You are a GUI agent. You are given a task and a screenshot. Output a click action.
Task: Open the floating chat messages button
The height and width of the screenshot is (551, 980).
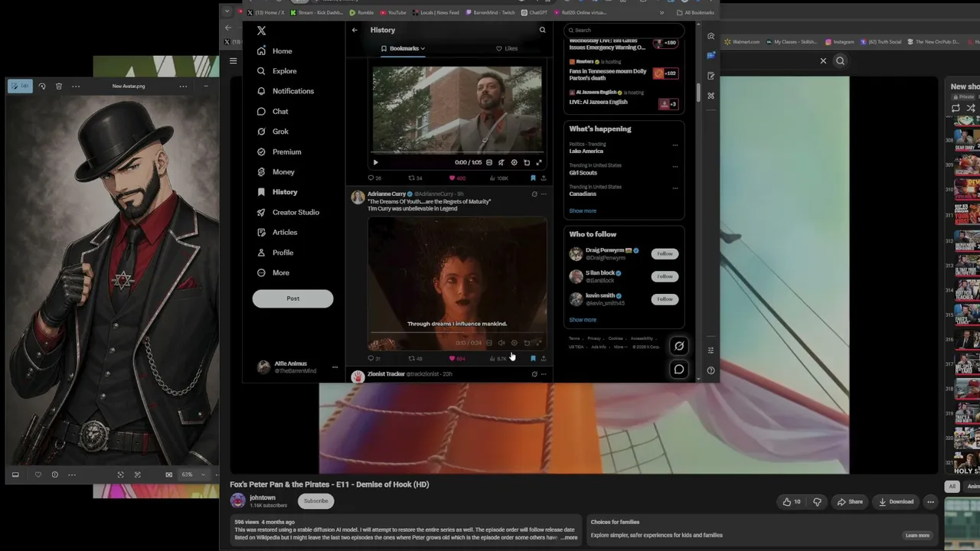[678, 370]
